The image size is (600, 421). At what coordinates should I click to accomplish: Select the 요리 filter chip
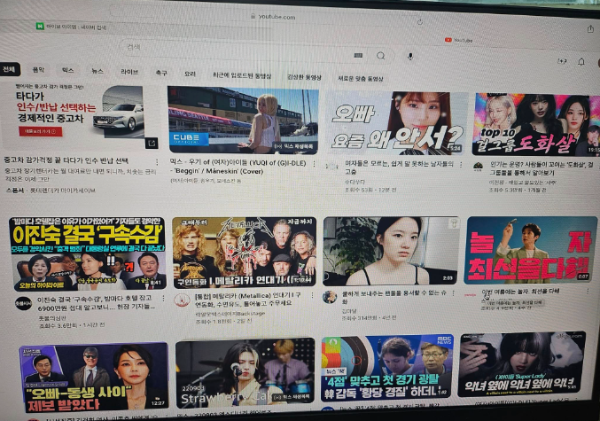tap(190, 74)
